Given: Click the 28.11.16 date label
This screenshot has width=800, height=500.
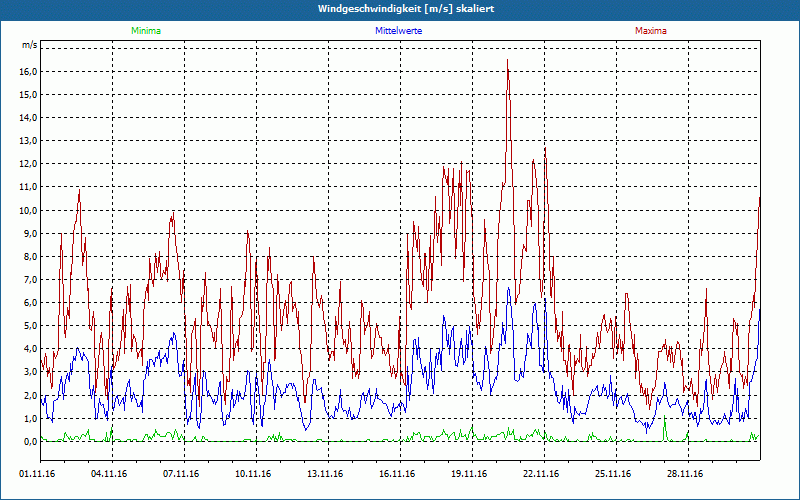Looking at the screenshot, I should click(685, 474).
